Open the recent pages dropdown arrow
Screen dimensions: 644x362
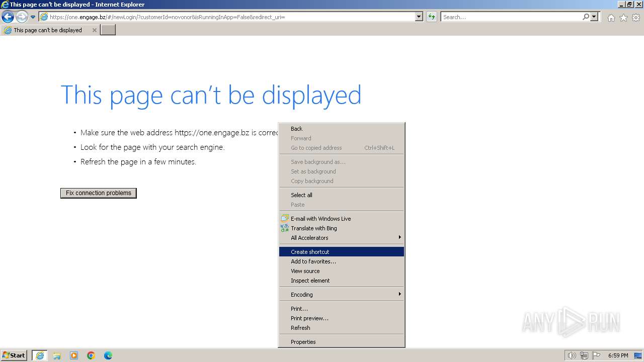tap(33, 17)
